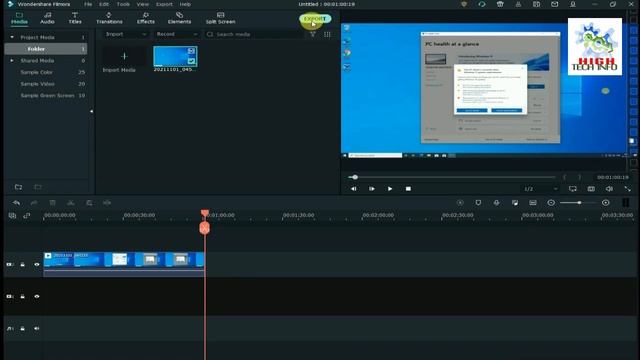
Task: Click the Add Track manager icon
Action: [x=12, y=216]
